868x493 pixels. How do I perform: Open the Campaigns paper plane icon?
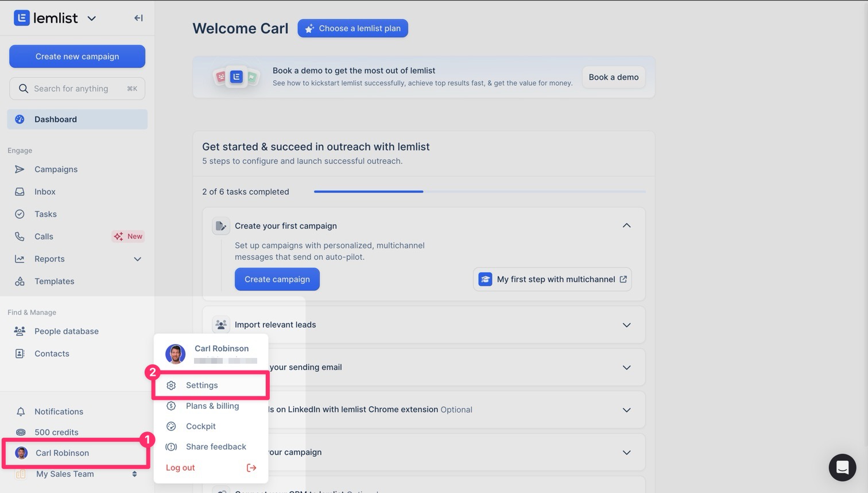tap(20, 170)
